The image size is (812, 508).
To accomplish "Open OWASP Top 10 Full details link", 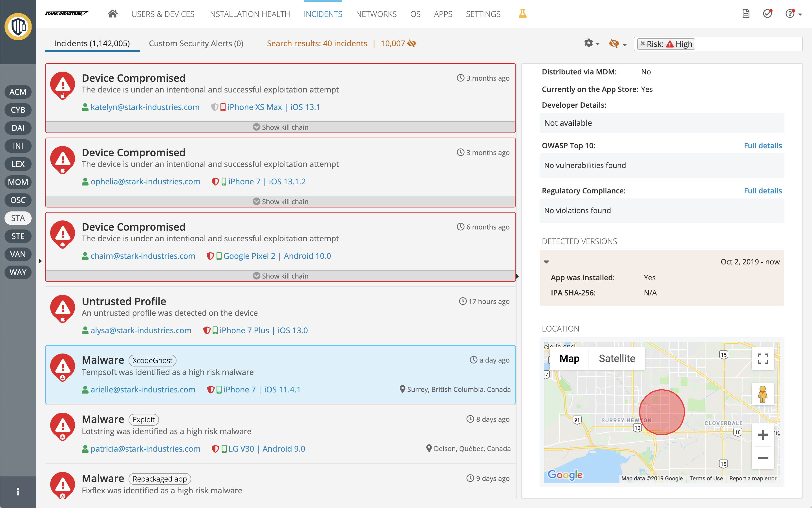I will click(x=762, y=145).
